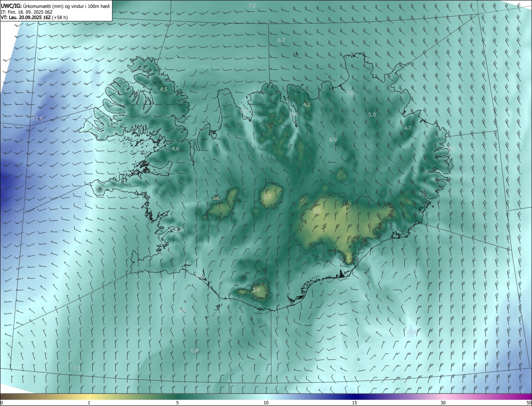Click the legend tick label 5 on color bar

[x=177, y=403]
